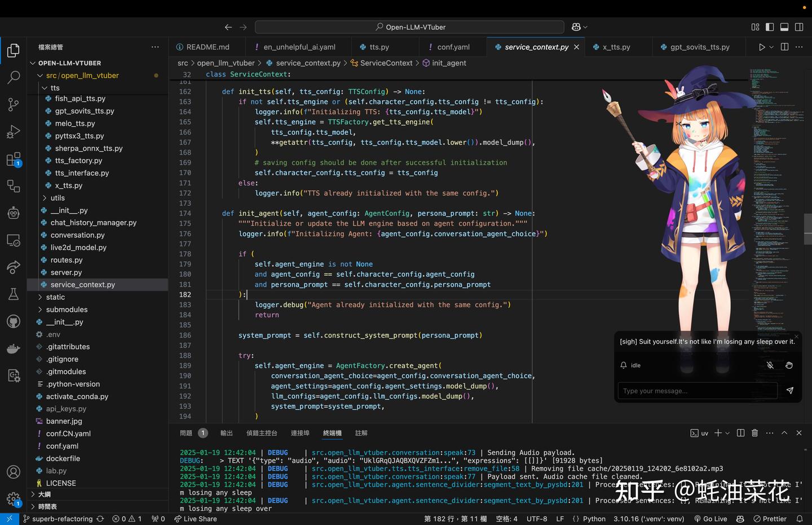Open the Docker panel icon

click(14, 349)
